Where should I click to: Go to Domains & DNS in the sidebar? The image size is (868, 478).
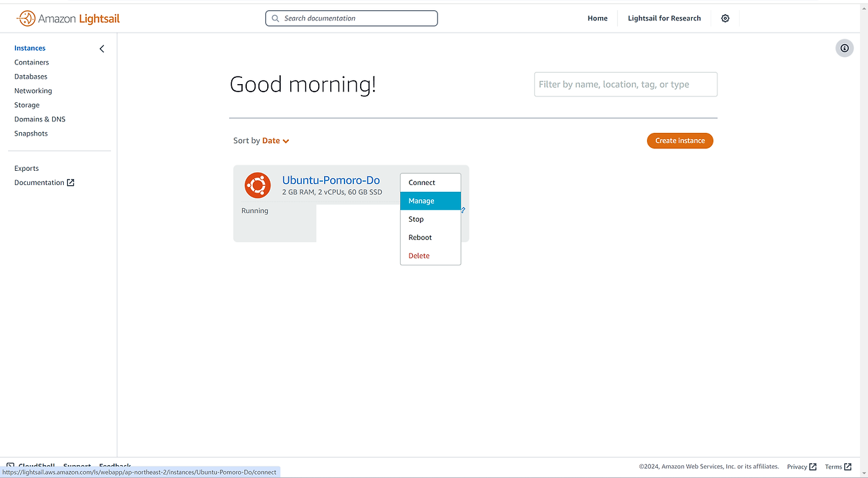(40, 119)
